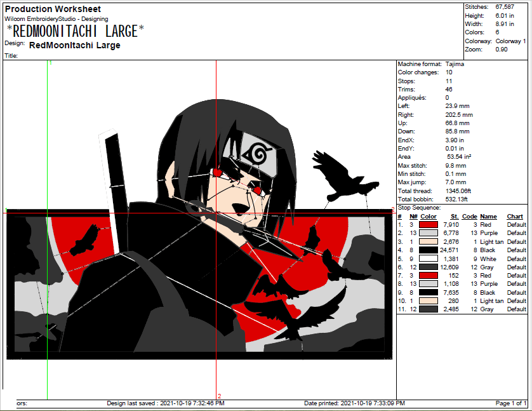Click the 'Stops:' label
The height and width of the screenshot is (411, 532).
(406, 81)
